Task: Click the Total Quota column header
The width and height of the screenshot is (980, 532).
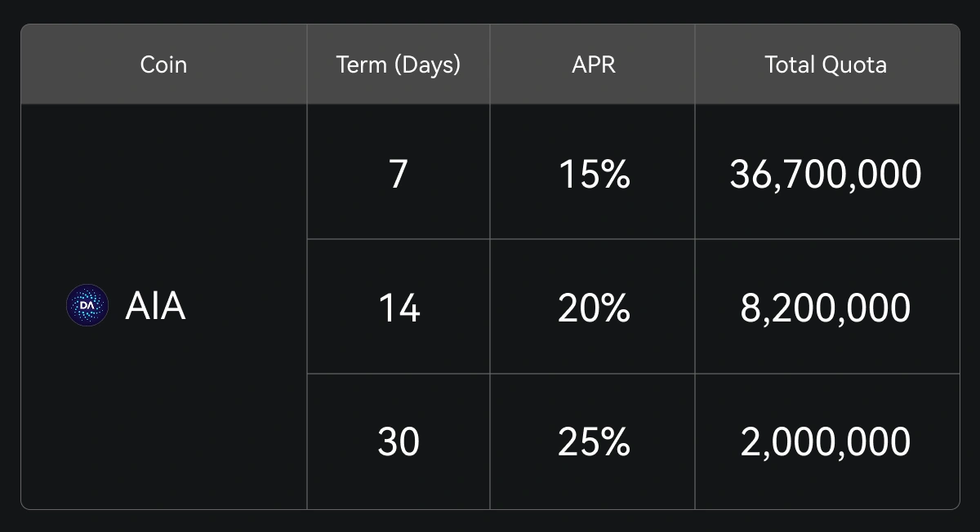Action: 826,64
